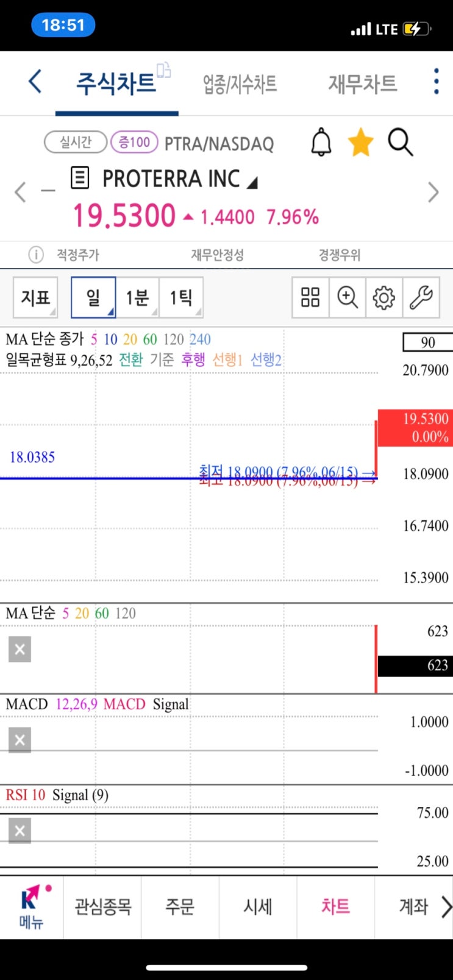
Task: Tap the MACD 12,26,9 legend label
Action: pyautogui.click(x=51, y=704)
